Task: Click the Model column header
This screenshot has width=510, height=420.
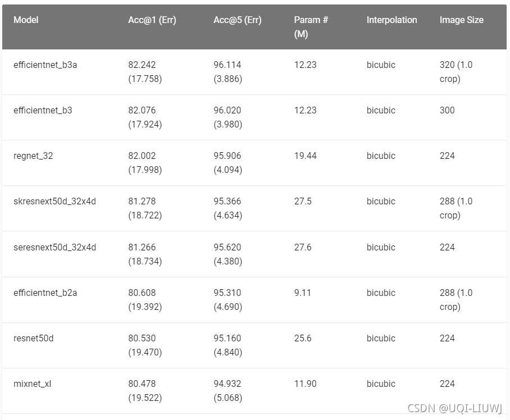Action: pos(26,20)
